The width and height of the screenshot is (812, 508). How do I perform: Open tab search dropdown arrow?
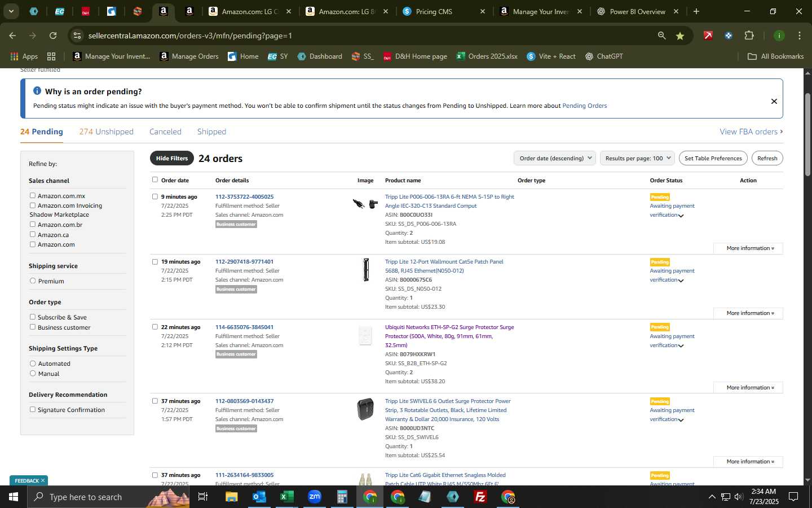[x=11, y=11]
